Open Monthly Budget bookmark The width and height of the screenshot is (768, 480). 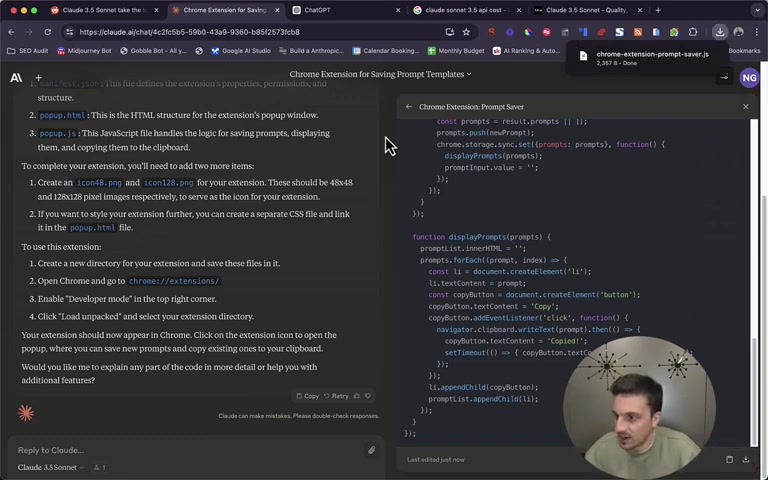pyautogui.click(x=456, y=50)
